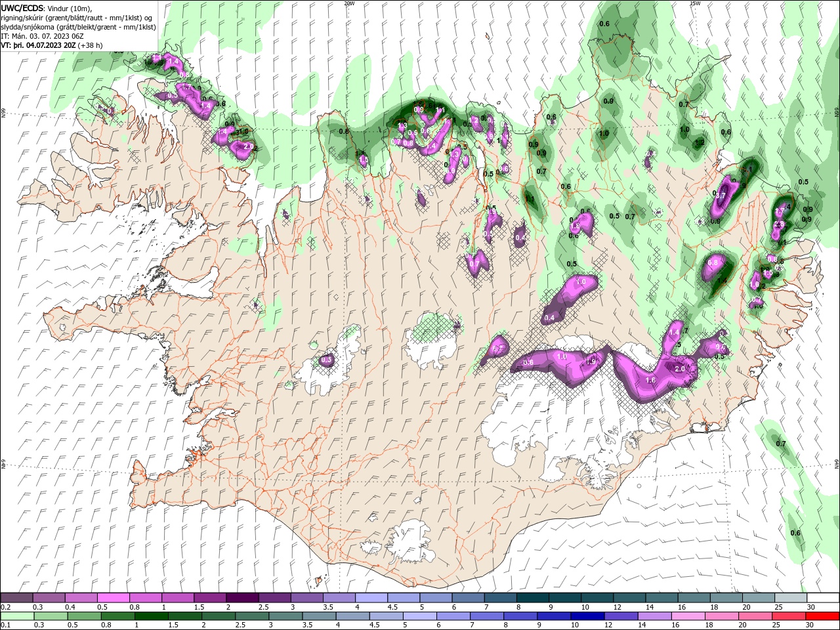Click the 'UWC/ECDS' title in the header box
Viewport: 840px width, 630px height.
(22, 8)
